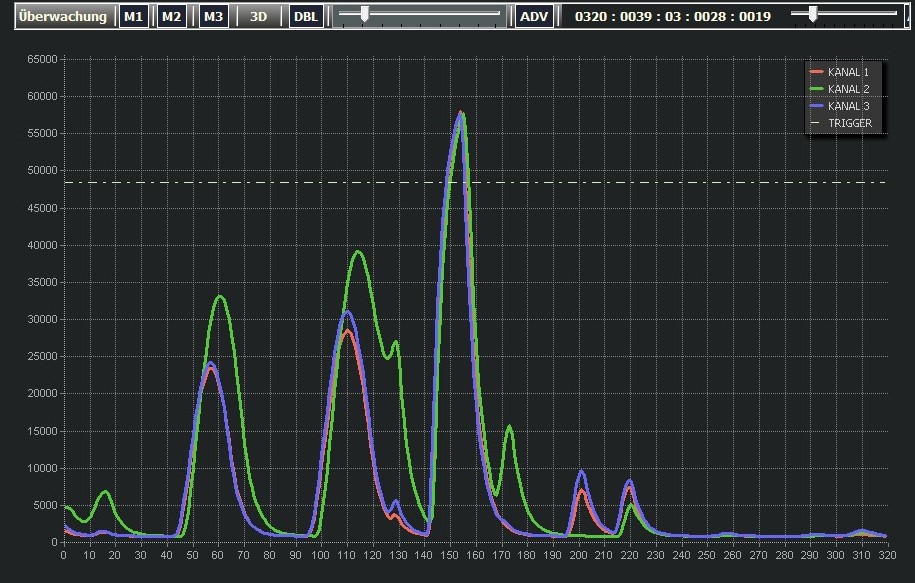Click the wide slider handle next to DBL

click(364, 14)
